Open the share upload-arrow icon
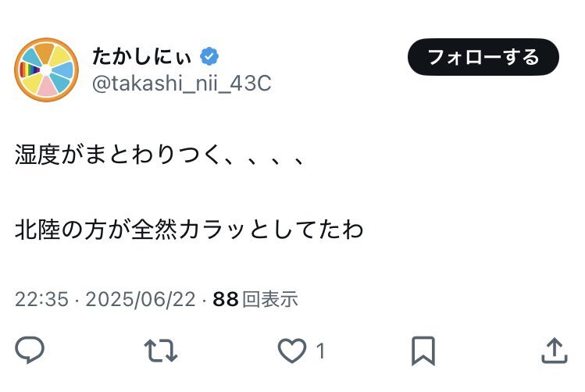The height and width of the screenshot is (392, 585). (555, 351)
